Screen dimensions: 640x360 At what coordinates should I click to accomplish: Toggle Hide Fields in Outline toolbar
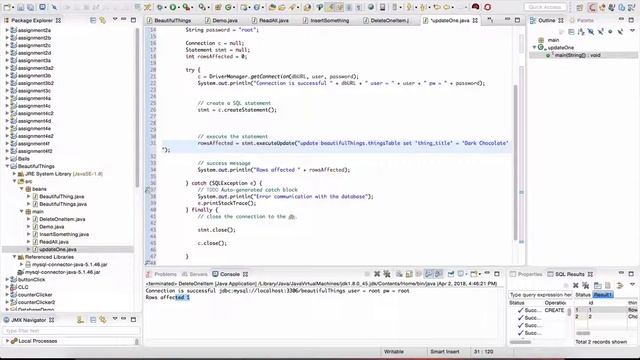click(x=591, y=31)
